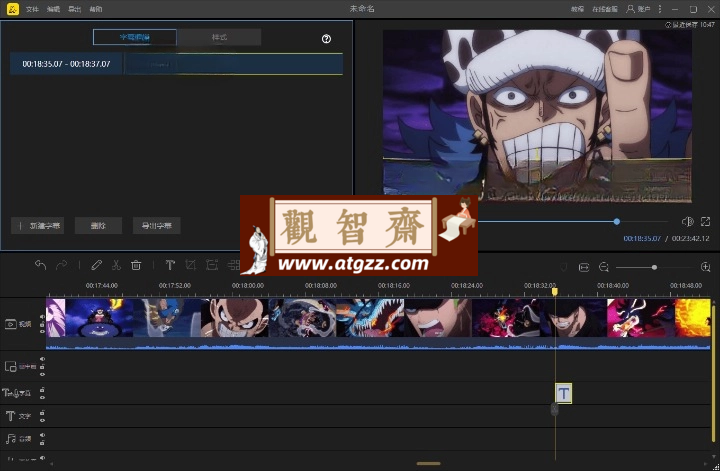Open the 账户 account menu

pos(639,9)
